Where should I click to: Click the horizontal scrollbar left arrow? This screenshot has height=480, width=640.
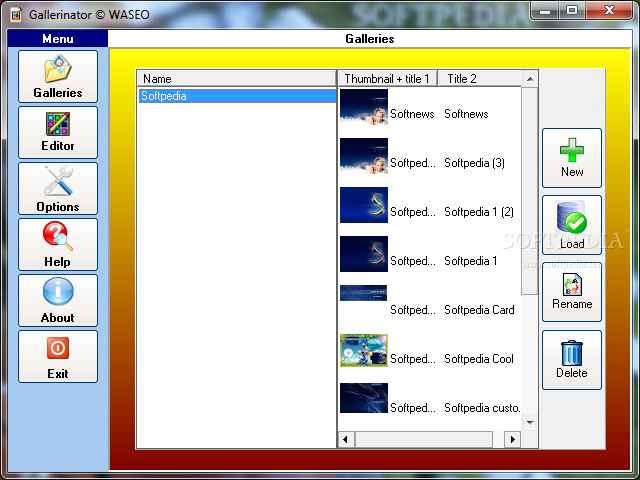346,440
